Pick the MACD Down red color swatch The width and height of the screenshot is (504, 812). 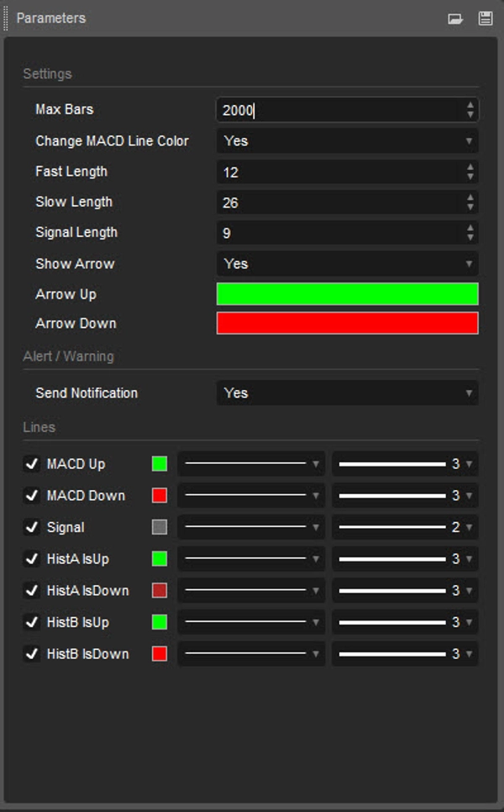160,496
